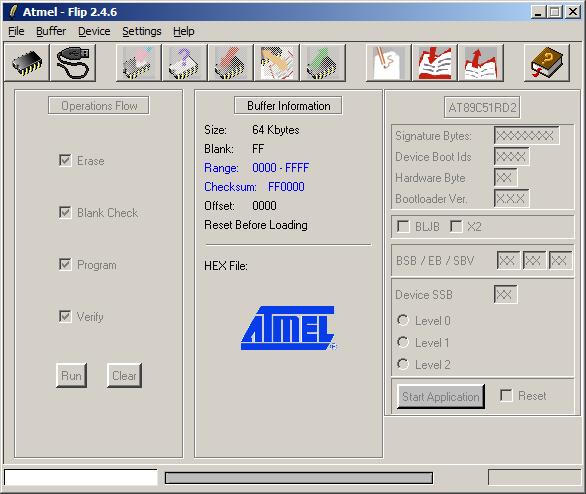Open the Settings menu
This screenshot has width=586, height=494.
tap(142, 31)
